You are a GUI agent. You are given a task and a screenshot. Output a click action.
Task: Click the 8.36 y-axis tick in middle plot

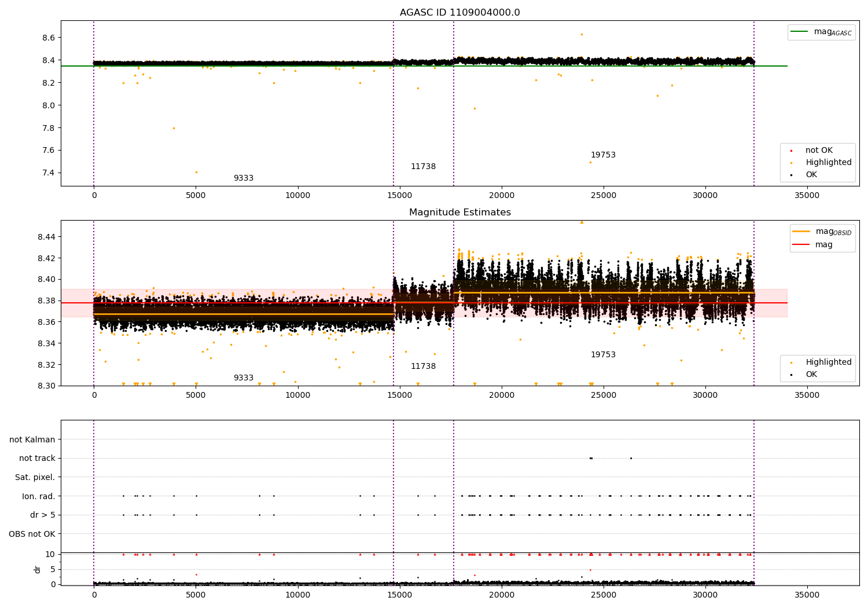(46, 322)
